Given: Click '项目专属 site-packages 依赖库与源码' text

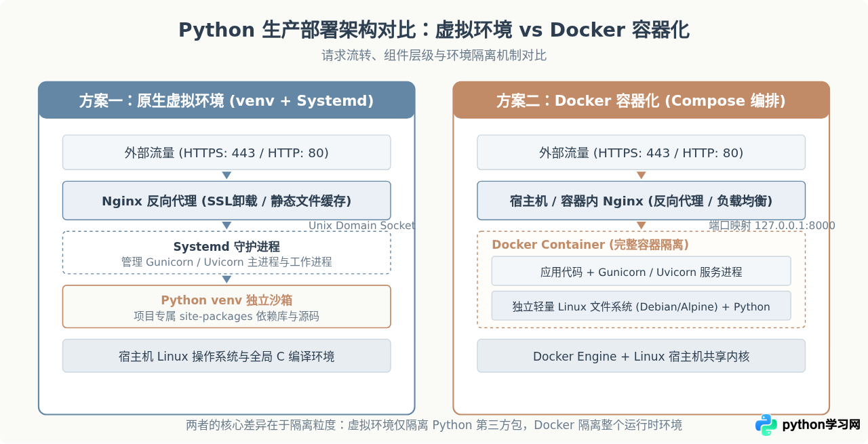Looking at the screenshot, I should point(226,316).
